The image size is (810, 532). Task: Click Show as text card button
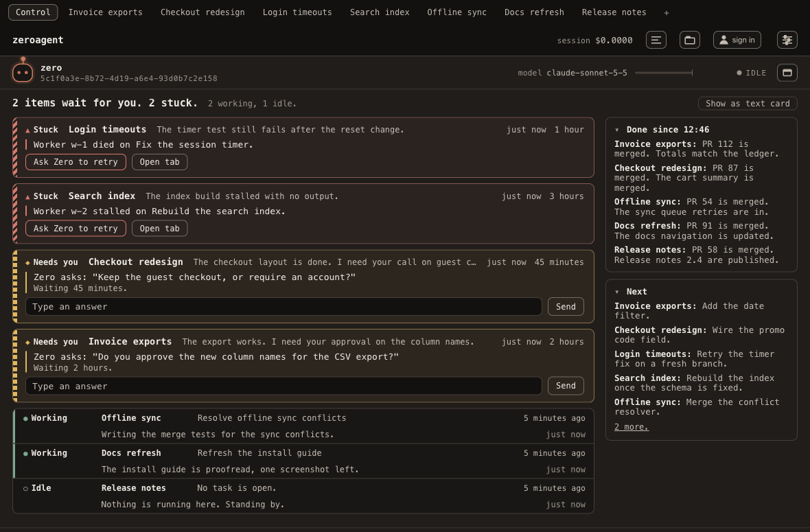[748, 103]
